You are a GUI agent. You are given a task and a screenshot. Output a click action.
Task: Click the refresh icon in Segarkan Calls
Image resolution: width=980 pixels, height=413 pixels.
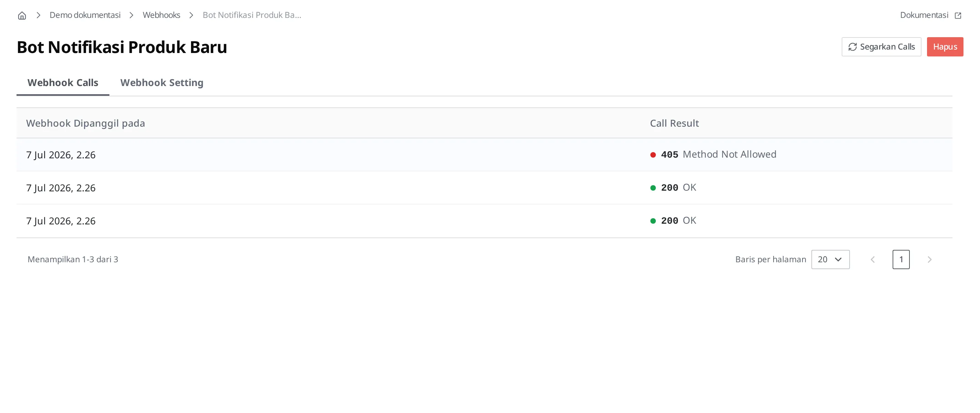pyautogui.click(x=853, y=47)
